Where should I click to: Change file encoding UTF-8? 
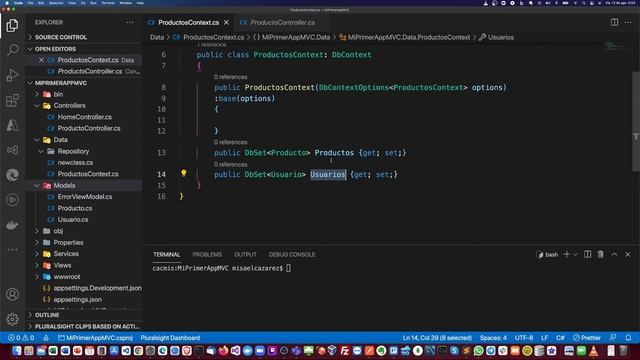(x=524, y=338)
